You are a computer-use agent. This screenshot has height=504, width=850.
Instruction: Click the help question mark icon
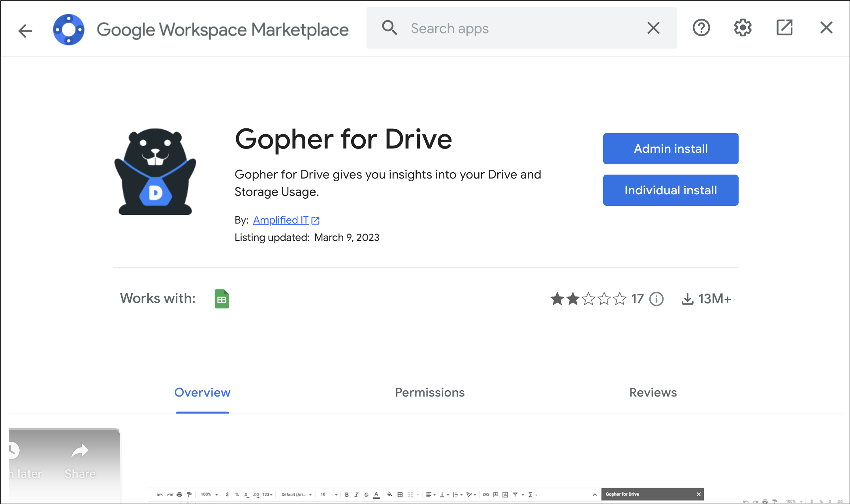701,28
